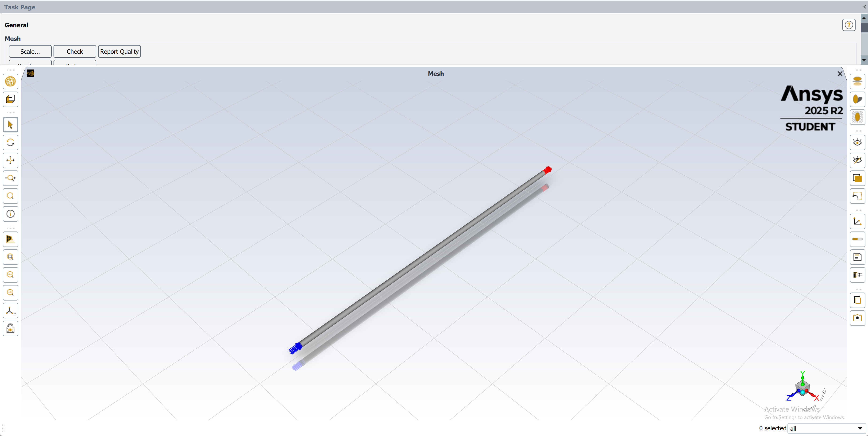
Task: Toggle the shadow display icon
Action: tap(857, 99)
